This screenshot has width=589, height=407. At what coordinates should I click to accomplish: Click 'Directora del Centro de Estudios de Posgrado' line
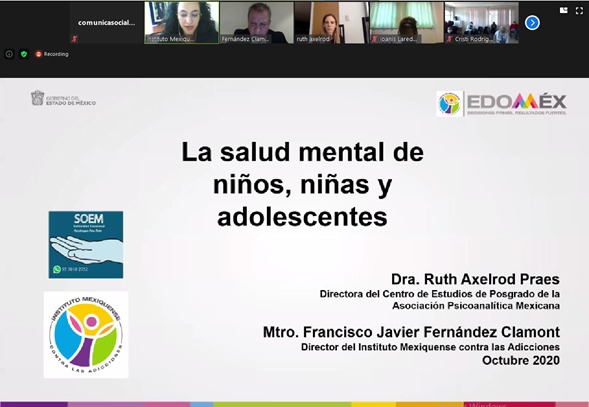(440, 294)
